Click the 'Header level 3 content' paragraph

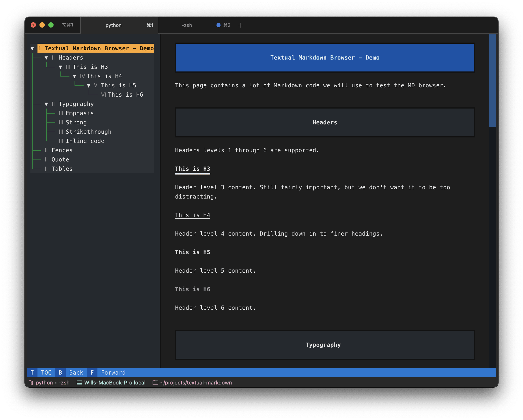point(312,192)
